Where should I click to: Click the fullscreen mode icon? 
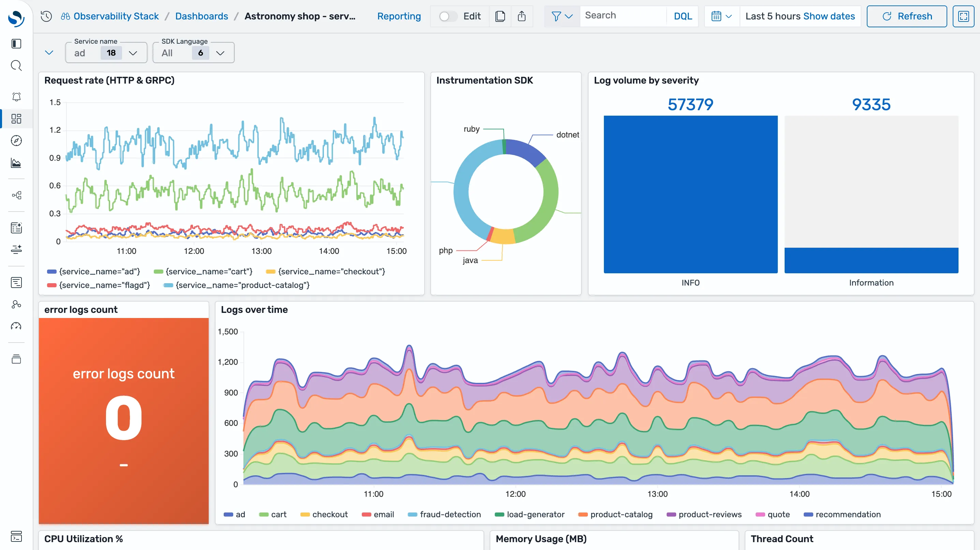click(x=963, y=16)
